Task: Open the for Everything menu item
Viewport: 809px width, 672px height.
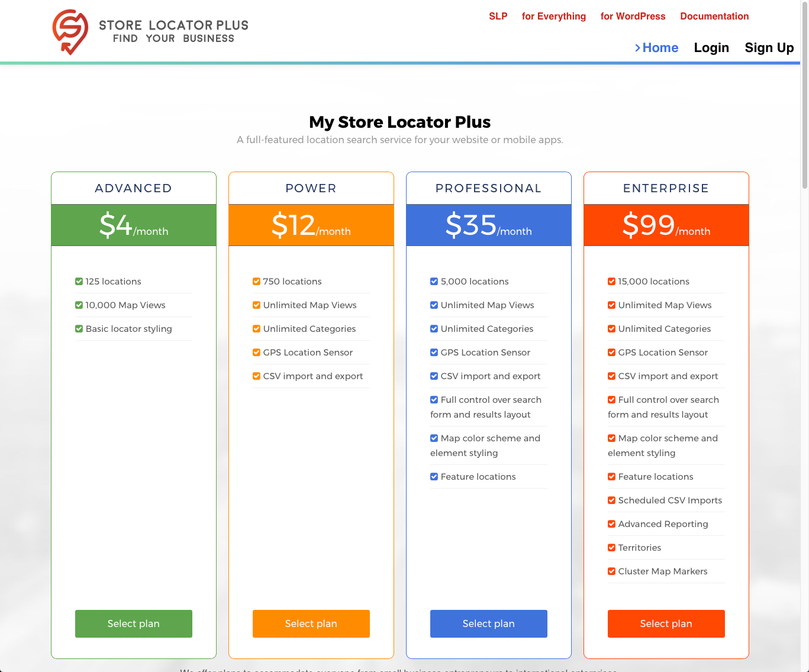Action: [554, 16]
